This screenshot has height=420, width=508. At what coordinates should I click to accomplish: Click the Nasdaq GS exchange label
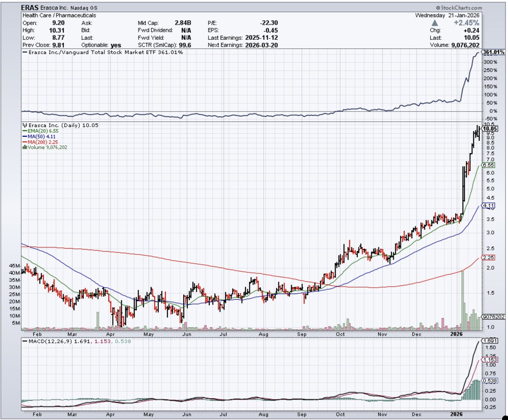[83, 8]
